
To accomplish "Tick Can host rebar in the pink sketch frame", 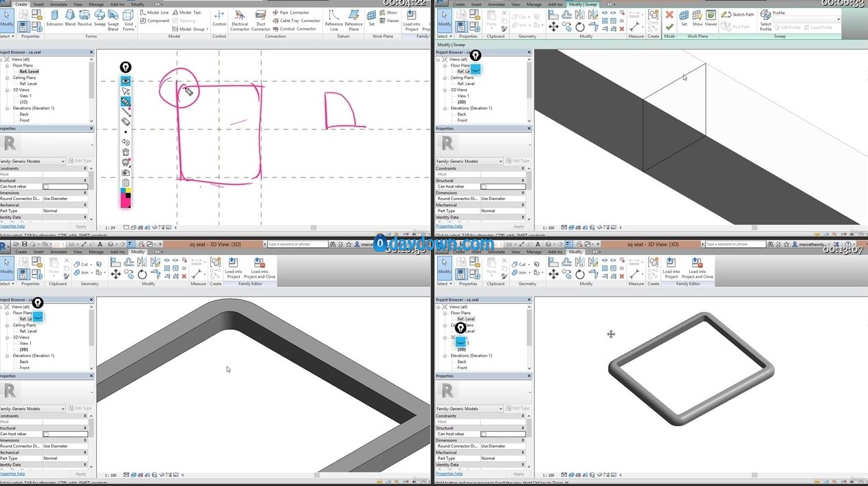I will 46,187.
